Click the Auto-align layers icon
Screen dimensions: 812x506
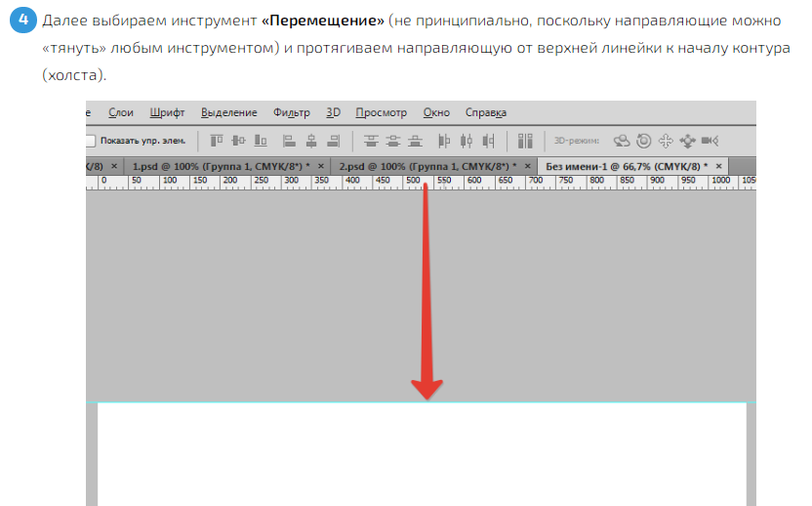click(525, 141)
